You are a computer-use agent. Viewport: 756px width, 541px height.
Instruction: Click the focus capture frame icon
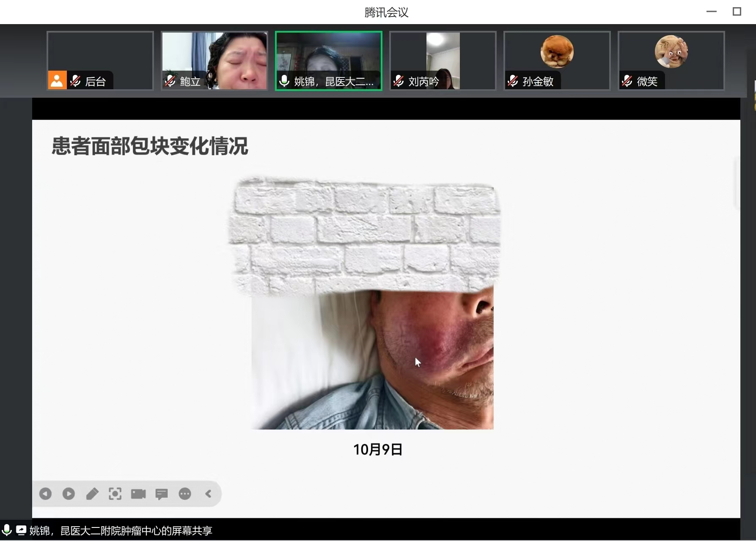[115, 494]
